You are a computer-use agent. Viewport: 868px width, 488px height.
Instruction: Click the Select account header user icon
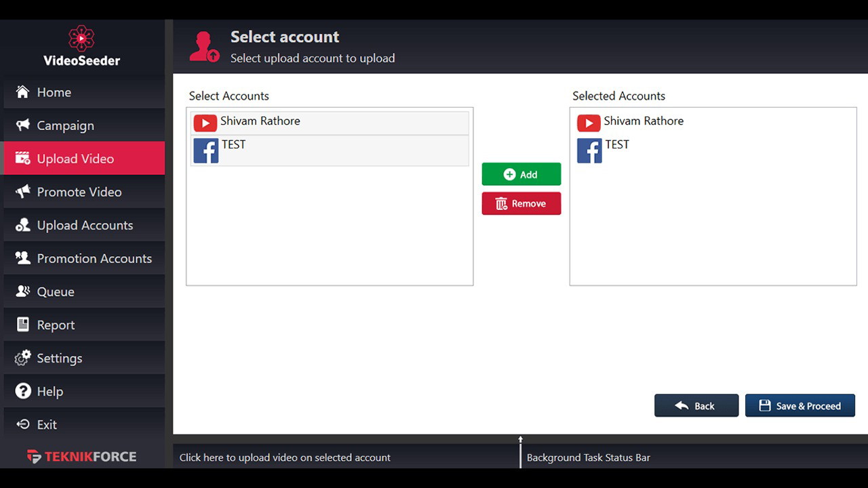203,47
